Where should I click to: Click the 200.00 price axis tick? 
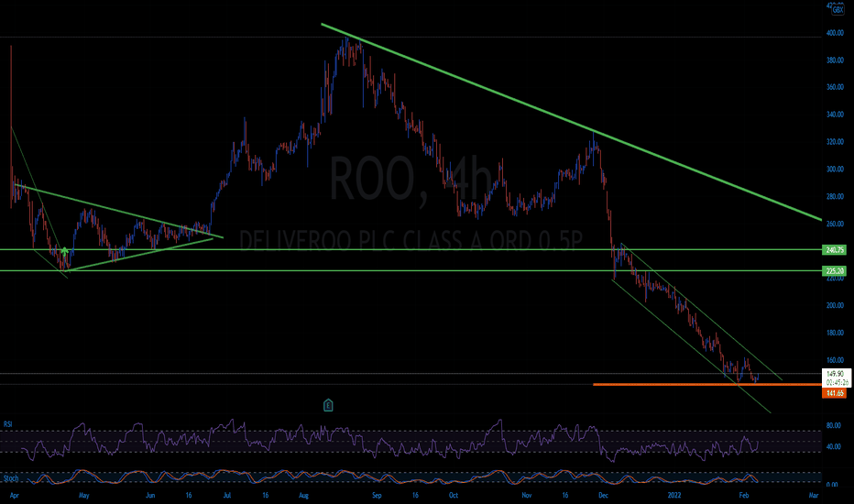tap(835, 305)
